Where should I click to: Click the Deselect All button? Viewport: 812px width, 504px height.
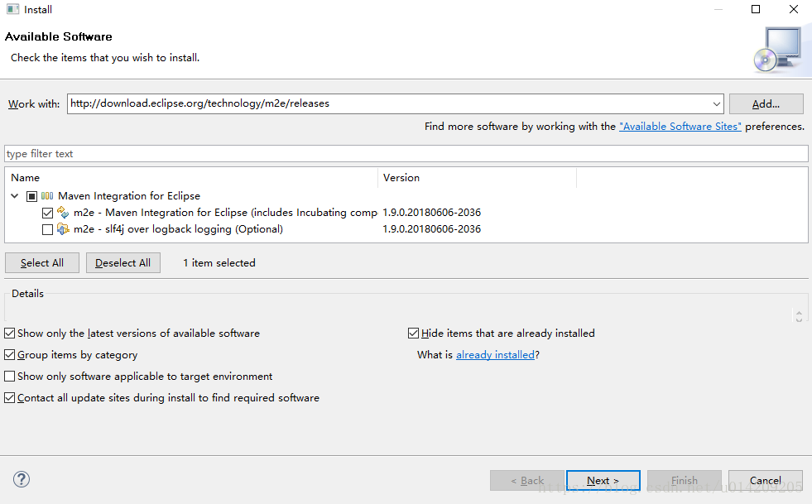tap(123, 262)
